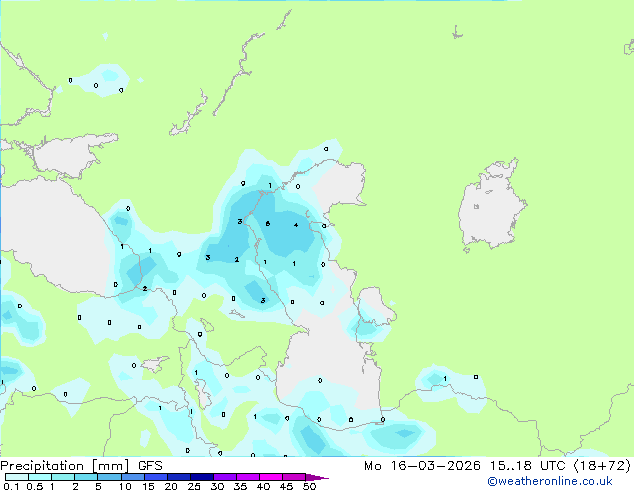634x490 pixels.
Task: Click the legend label '25'
Action: [x=194, y=486]
